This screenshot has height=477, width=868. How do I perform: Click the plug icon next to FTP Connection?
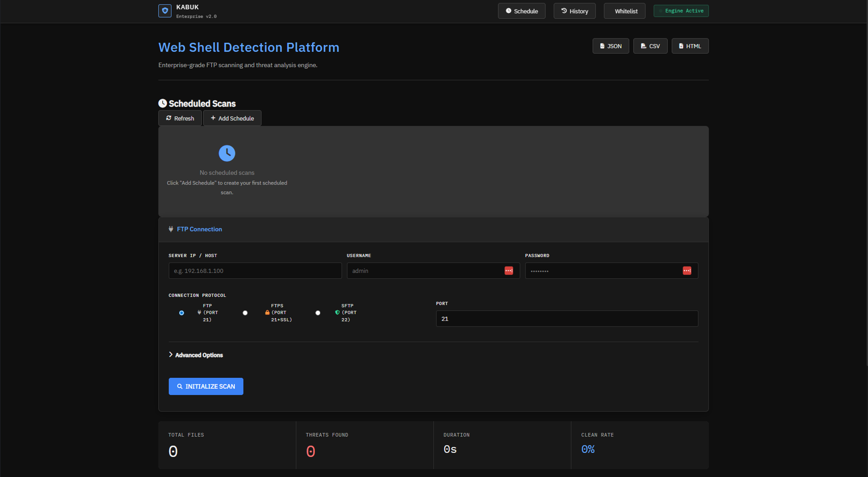click(171, 229)
